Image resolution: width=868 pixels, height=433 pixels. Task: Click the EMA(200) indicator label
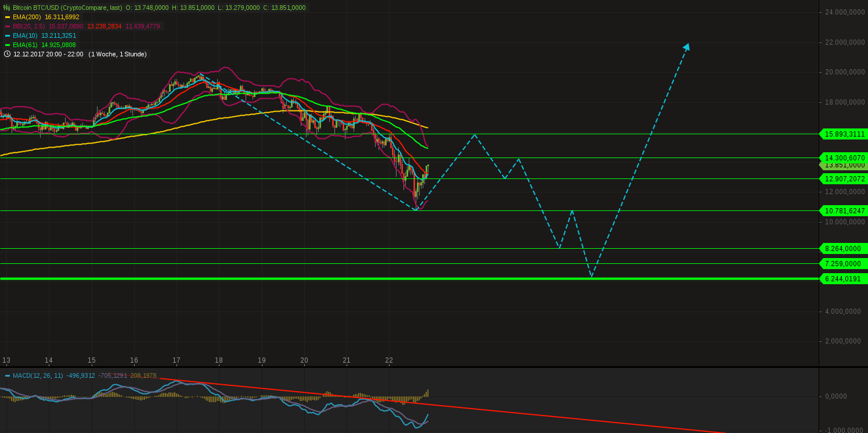[27, 17]
